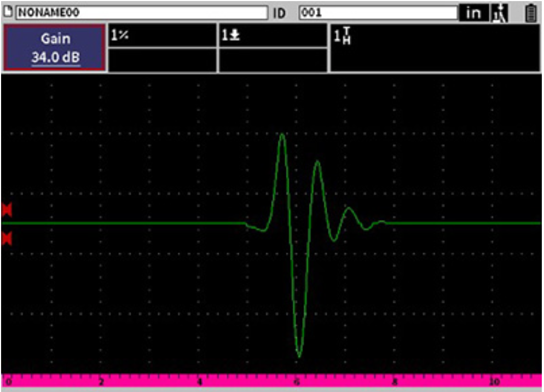Click the lower red gate marker arrow

(x=7, y=238)
